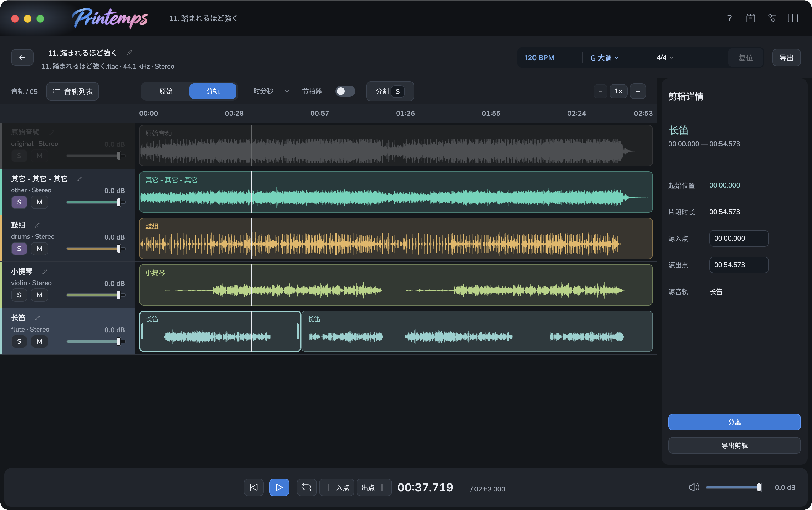Open the archive box icon in title bar
Viewport: 812px width, 510px height.
pyautogui.click(x=750, y=18)
